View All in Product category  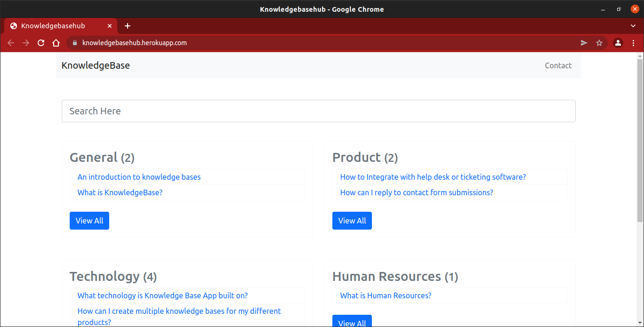(x=352, y=221)
